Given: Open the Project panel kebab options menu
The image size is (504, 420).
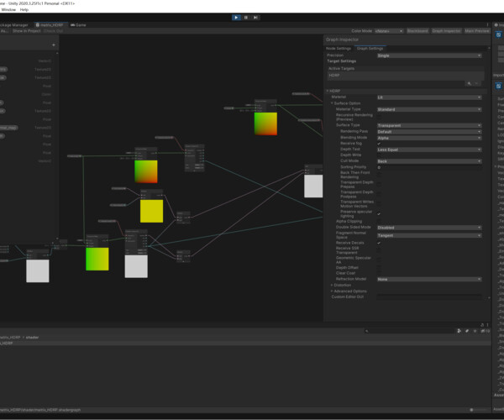Looking at the screenshot, I should click(x=487, y=325).
